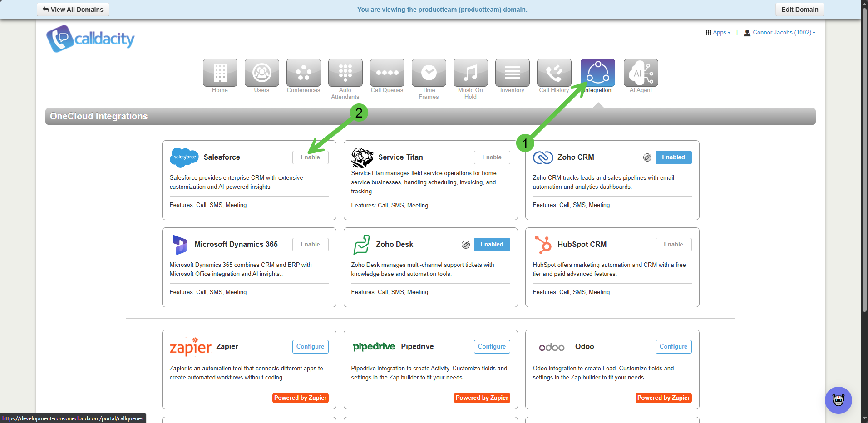Open the Music On Hold icon
This screenshot has width=868, height=423.
(x=470, y=73)
